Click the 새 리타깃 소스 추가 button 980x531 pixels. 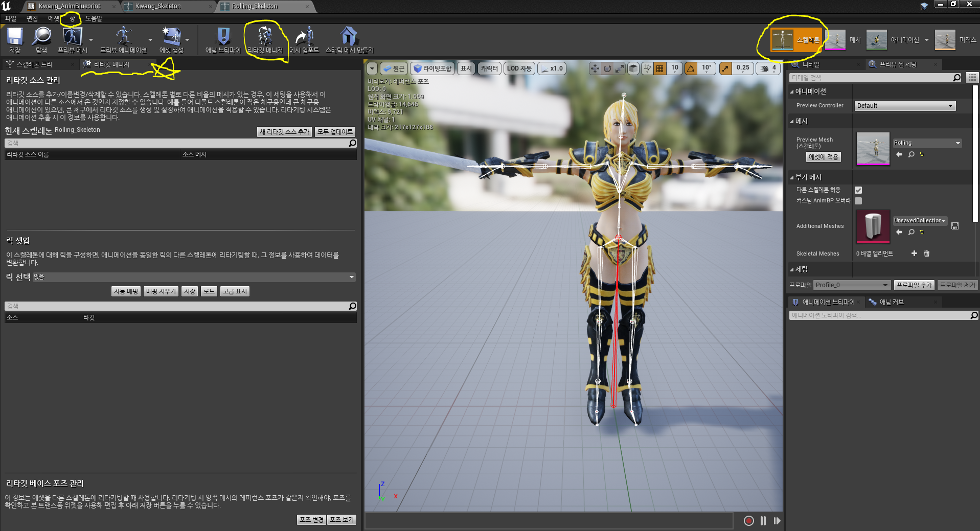point(284,132)
